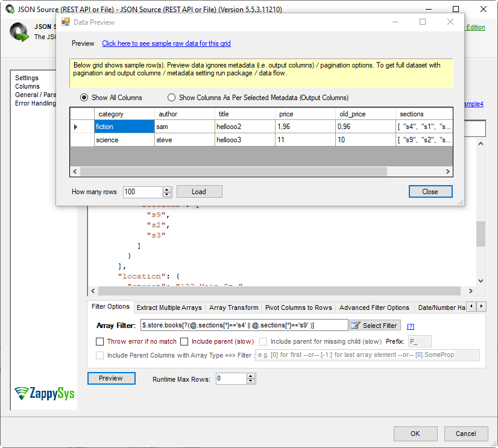Screen dimensions: 498x448
Task: Select Show Columns As Per Selected Metadata
Action: coord(258,98)
